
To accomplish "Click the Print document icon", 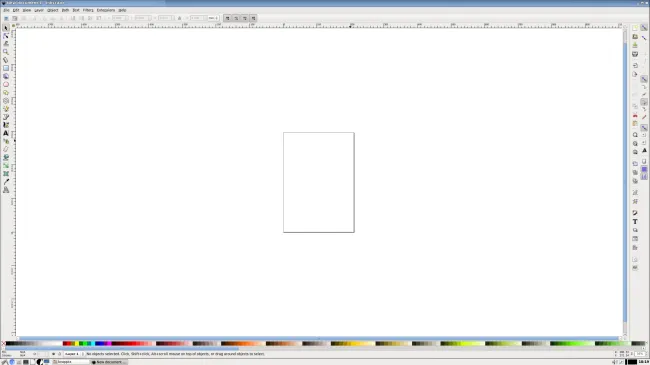I will click(x=635, y=54).
